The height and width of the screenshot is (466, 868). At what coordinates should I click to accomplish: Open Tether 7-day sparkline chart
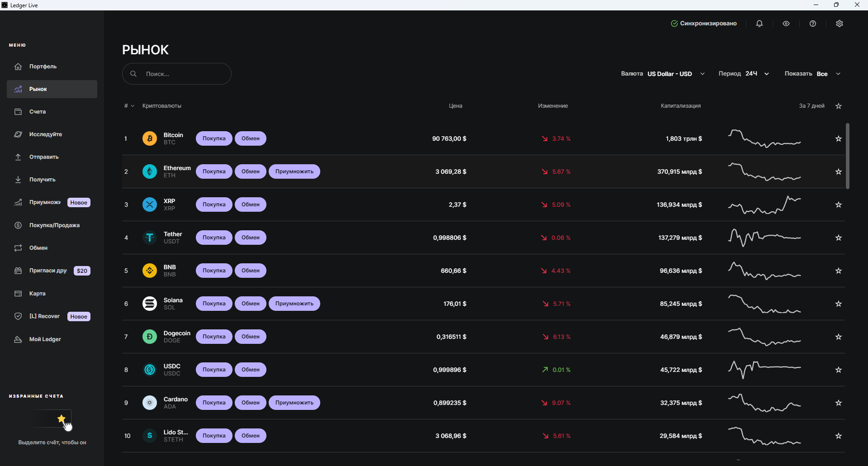[x=764, y=238]
